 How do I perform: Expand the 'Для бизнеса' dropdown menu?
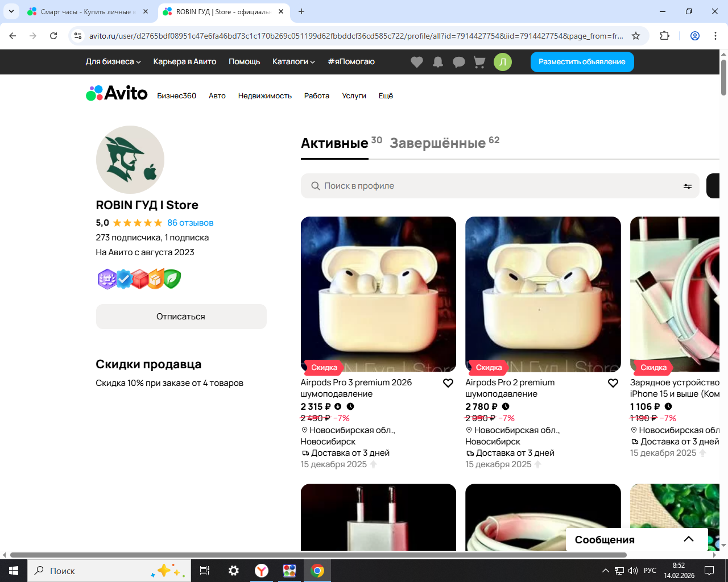point(113,62)
